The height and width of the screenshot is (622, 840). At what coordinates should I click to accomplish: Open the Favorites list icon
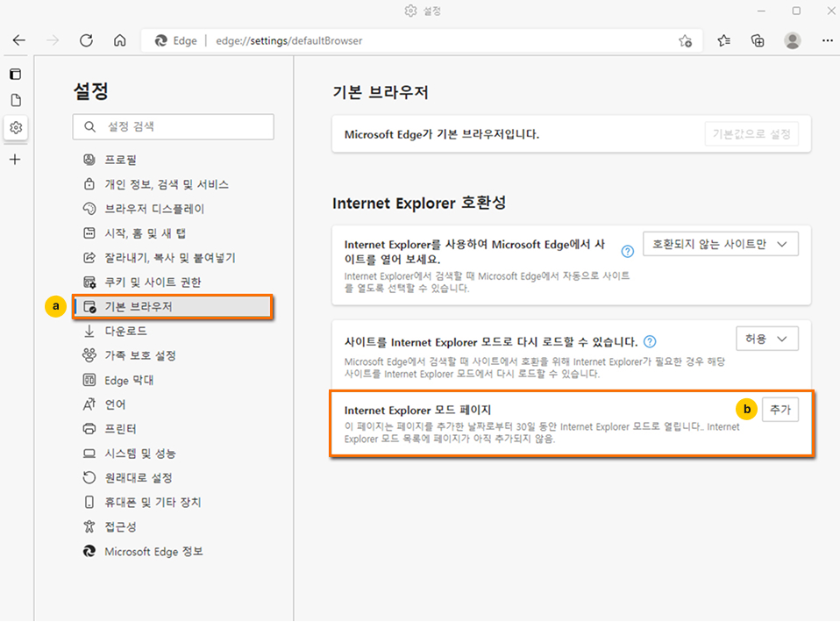pos(723,40)
